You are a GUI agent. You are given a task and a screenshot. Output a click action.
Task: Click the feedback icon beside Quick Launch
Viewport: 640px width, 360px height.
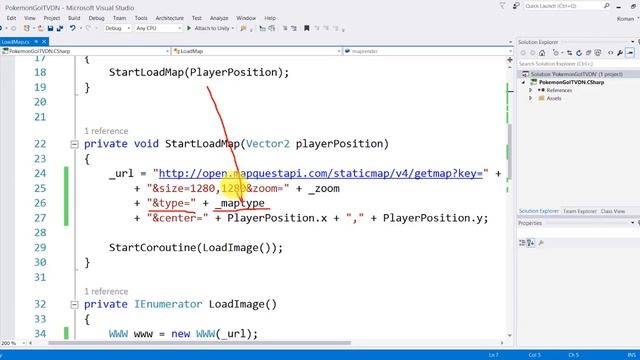[516, 6]
